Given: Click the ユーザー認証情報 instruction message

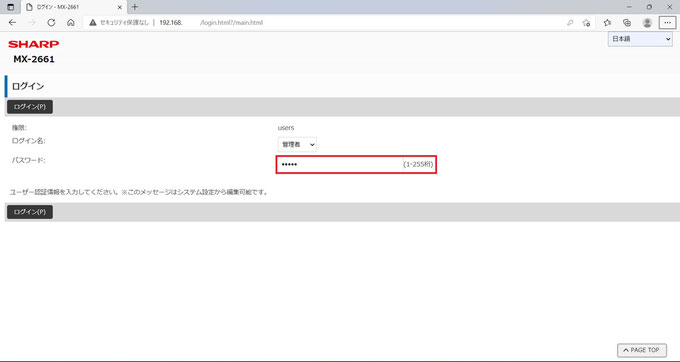Looking at the screenshot, I should (139, 192).
